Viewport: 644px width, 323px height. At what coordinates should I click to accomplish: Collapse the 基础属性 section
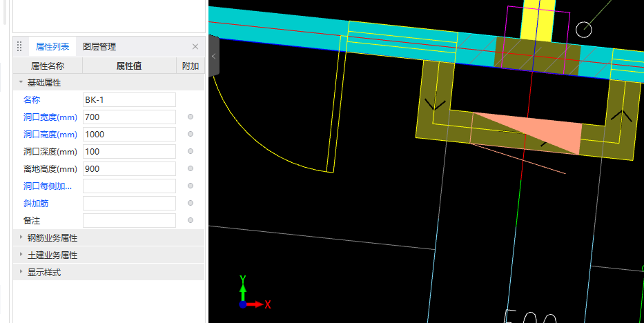[21, 83]
